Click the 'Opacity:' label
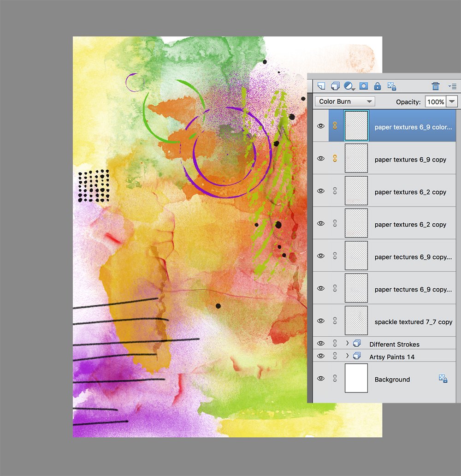Image resolution: width=461 pixels, height=476 pixels. click(408, 102)
